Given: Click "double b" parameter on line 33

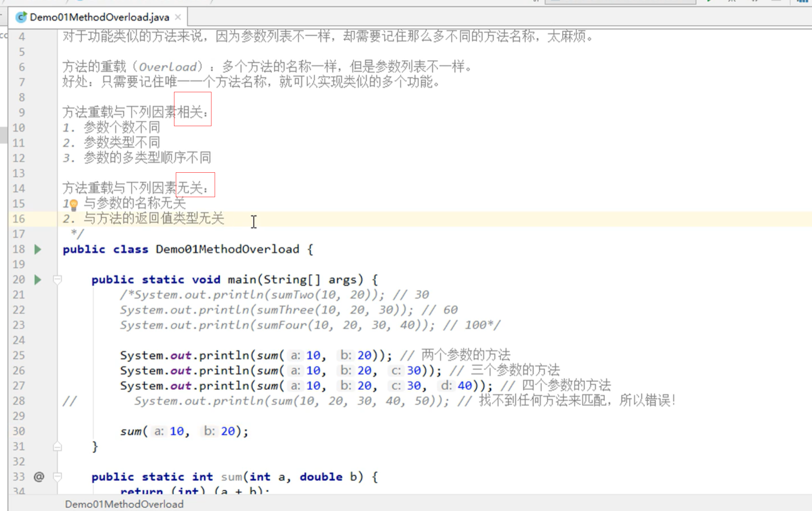Looking at the screenshot, I should click(x=329, y=477).
